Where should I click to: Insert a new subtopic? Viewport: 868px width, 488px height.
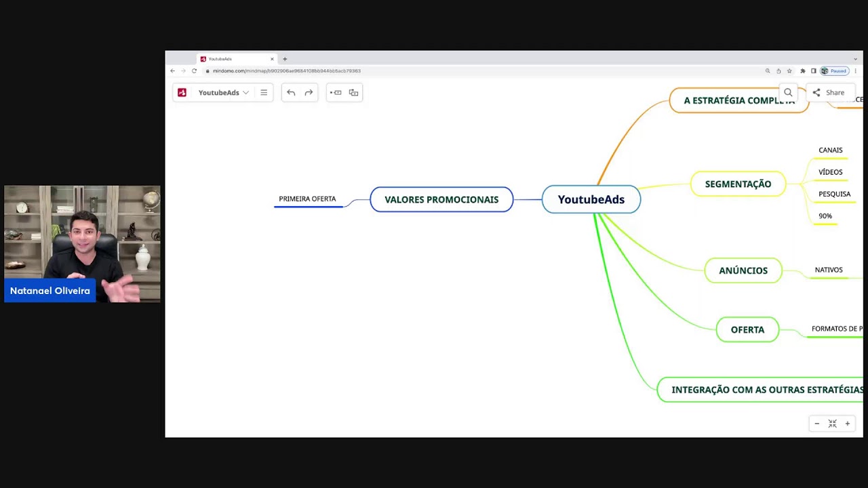(353, 93)
